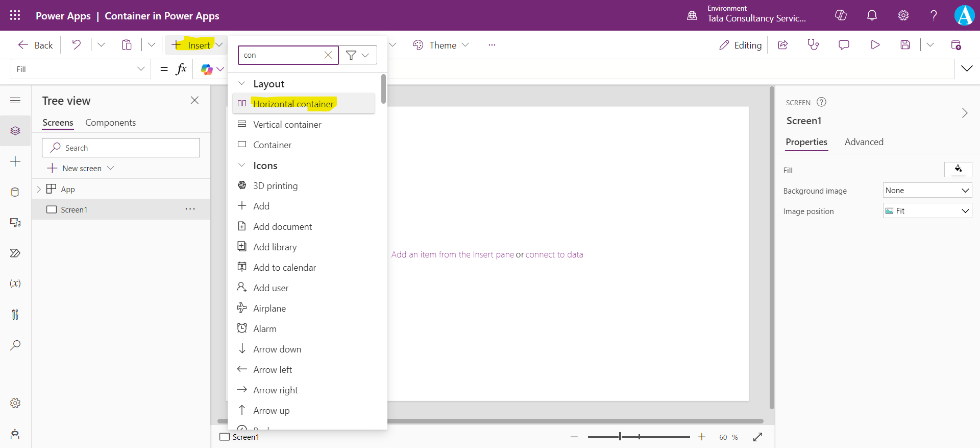
Task: Click the Undo arrow icon
Action: [x=77, y=45]
